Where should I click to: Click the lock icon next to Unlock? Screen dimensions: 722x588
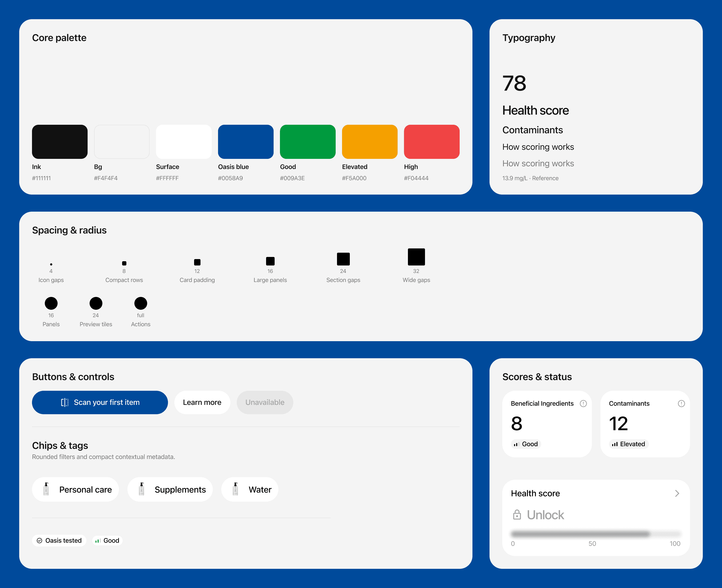point(517,514)
